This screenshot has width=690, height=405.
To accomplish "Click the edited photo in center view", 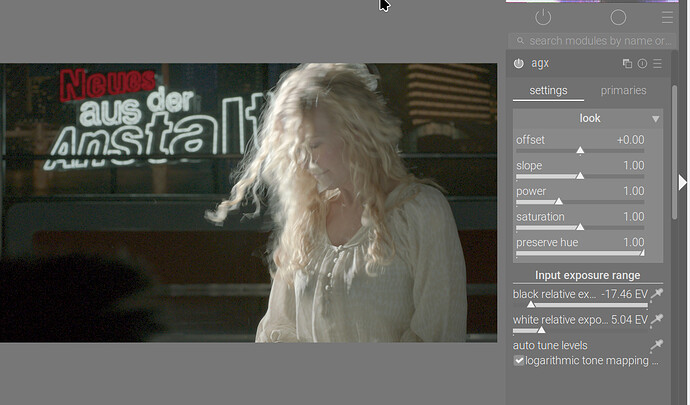I will point(249,202).
